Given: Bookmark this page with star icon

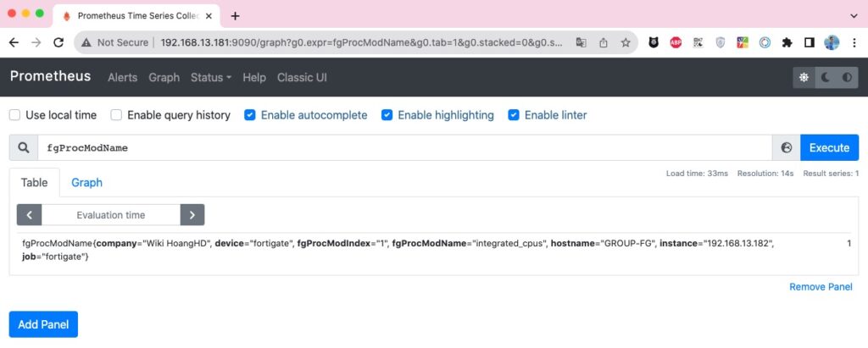Looking at the screenshot, I should coord(626,42).
